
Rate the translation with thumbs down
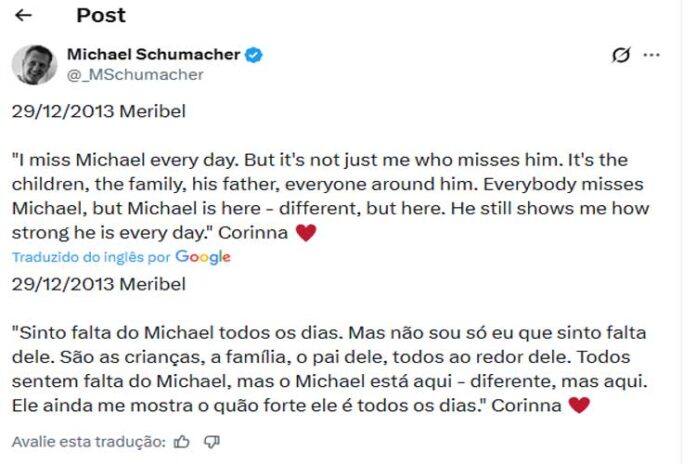tap(211, 440)
